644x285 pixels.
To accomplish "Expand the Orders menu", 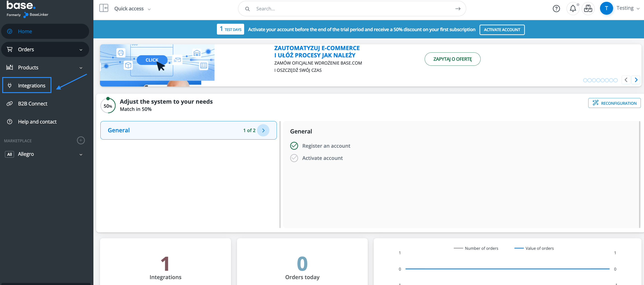I will click(45, 49).
